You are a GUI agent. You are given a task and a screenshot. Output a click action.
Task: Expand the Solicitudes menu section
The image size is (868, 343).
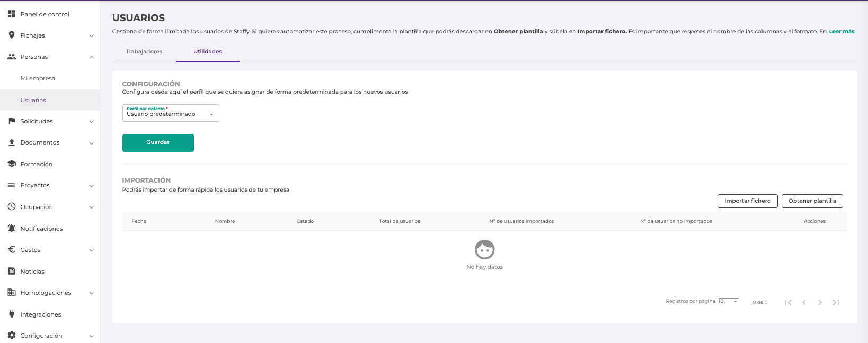coord(91,121)
